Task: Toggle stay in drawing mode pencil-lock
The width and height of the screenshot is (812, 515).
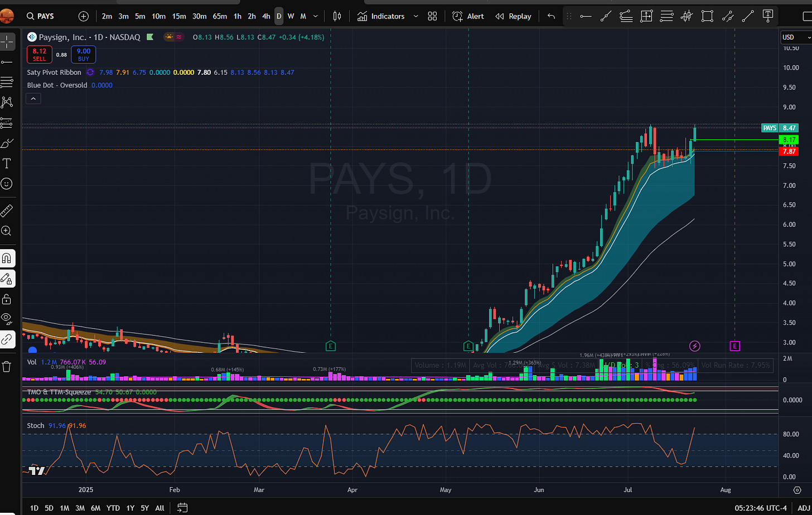Action: click(x=7, y=278)
